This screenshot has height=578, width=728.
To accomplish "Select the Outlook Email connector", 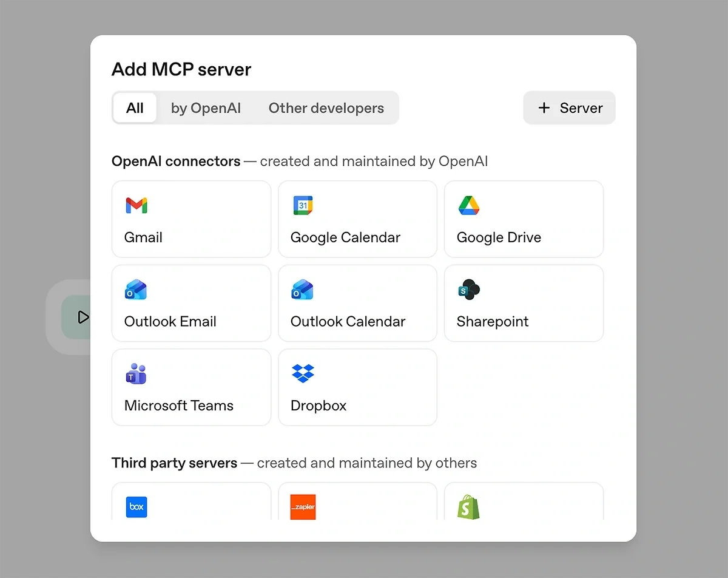I will [190, 302].
